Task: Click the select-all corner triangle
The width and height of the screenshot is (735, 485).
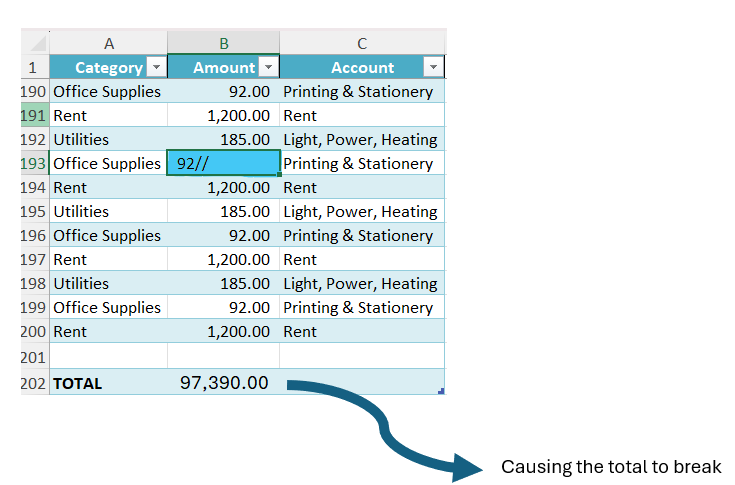Action: (x=38, y=43)
